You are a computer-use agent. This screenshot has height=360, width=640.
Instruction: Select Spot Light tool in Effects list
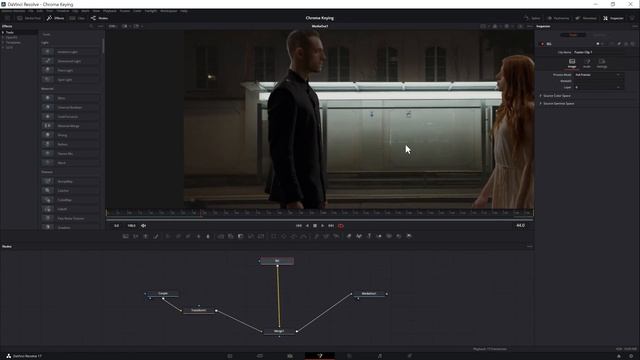[71, 80]
